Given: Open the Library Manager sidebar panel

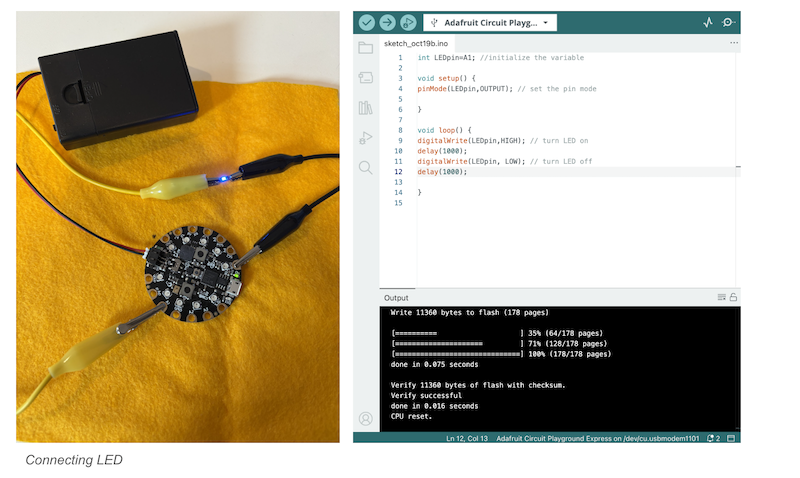Looking at the screenshot, I should point(365,108).
